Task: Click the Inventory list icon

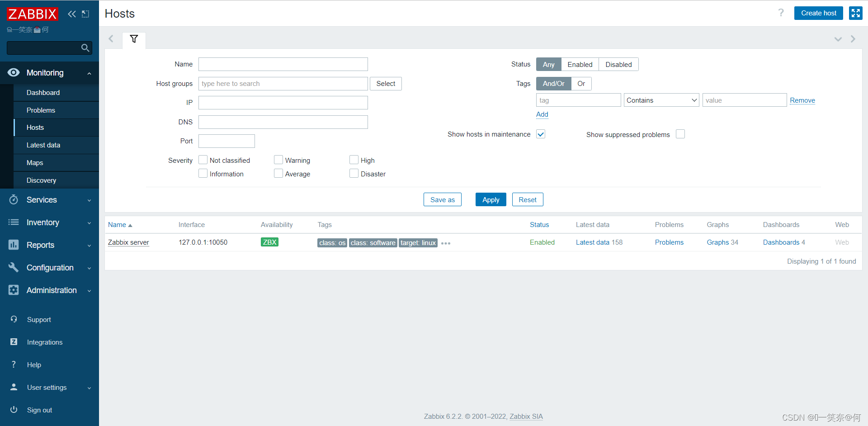Action: pyautogui.click(x=14, y=222)
